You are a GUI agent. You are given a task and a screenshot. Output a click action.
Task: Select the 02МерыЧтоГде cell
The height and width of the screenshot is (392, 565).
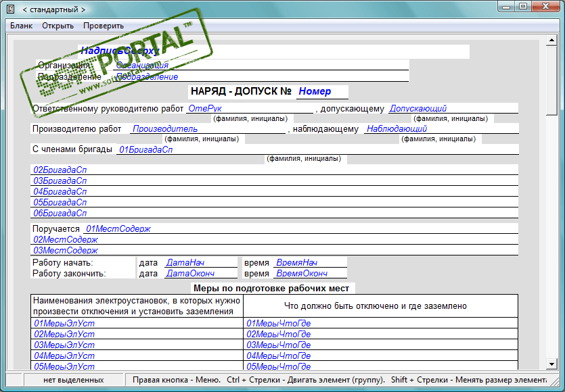pyautogui.click(x=380, y=334)
